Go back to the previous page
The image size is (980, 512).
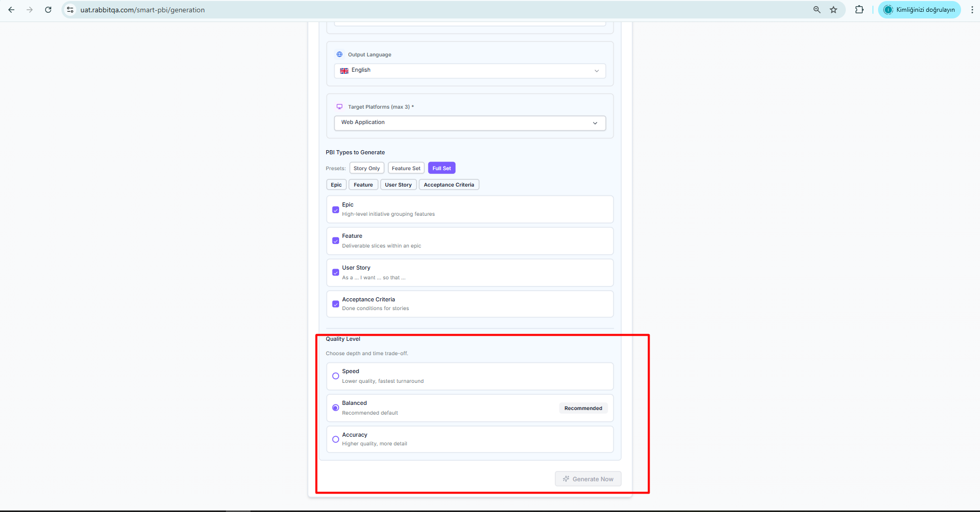(11, 10)
